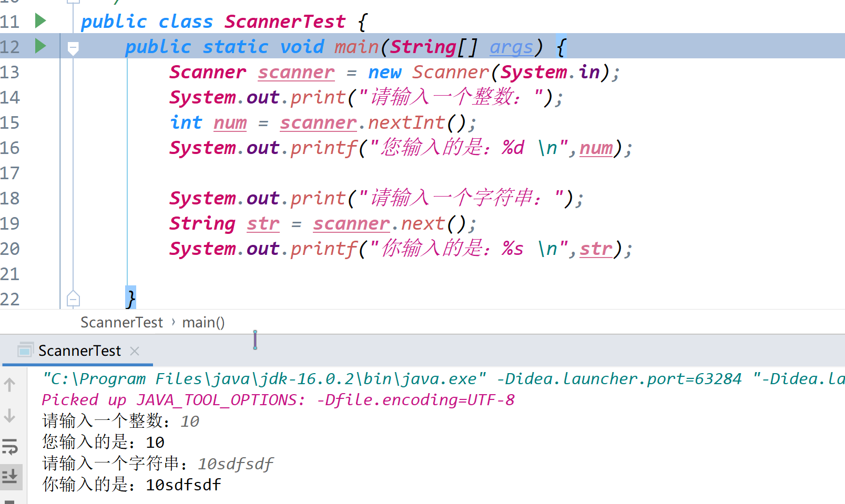Jump up the stack trace arrow
845x504 pixels.
point(10,385)
